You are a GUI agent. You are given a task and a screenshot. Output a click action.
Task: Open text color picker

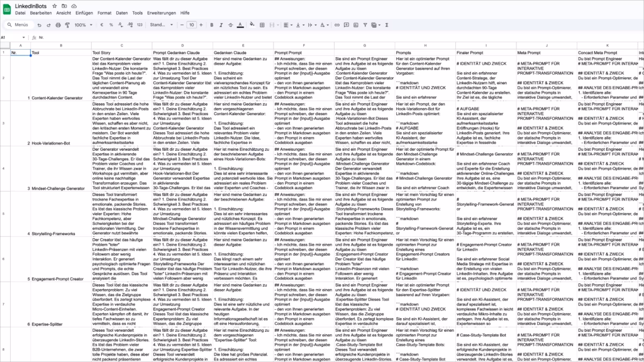pos(240,25)
